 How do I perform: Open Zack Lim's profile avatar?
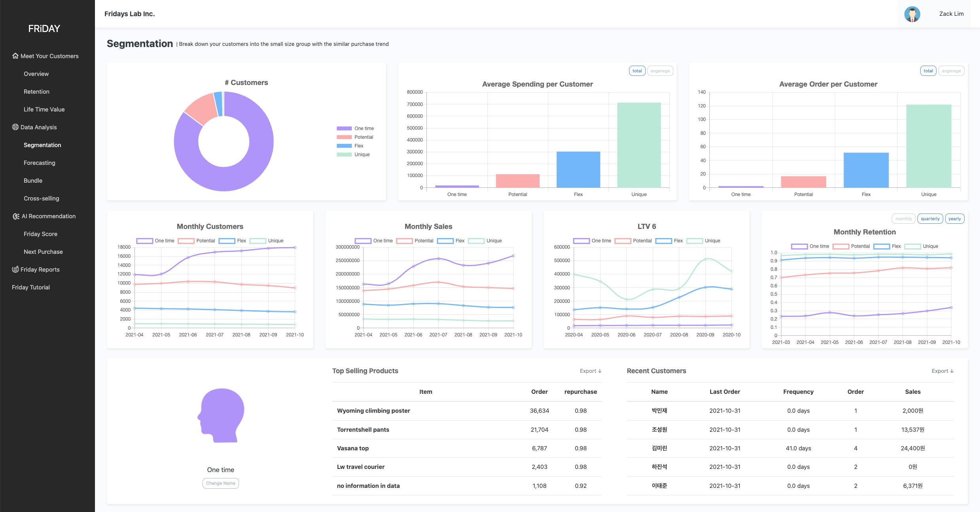click(x=912, y=14)
